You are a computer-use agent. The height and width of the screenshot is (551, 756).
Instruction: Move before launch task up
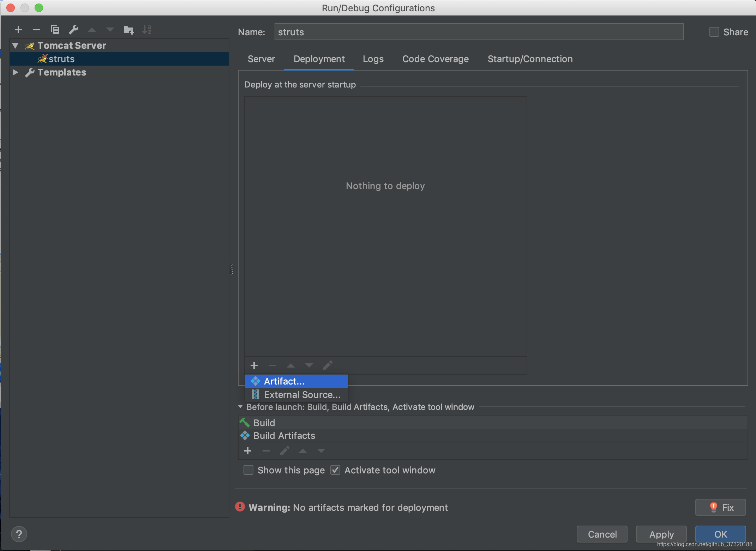click(x=303, y=451)
